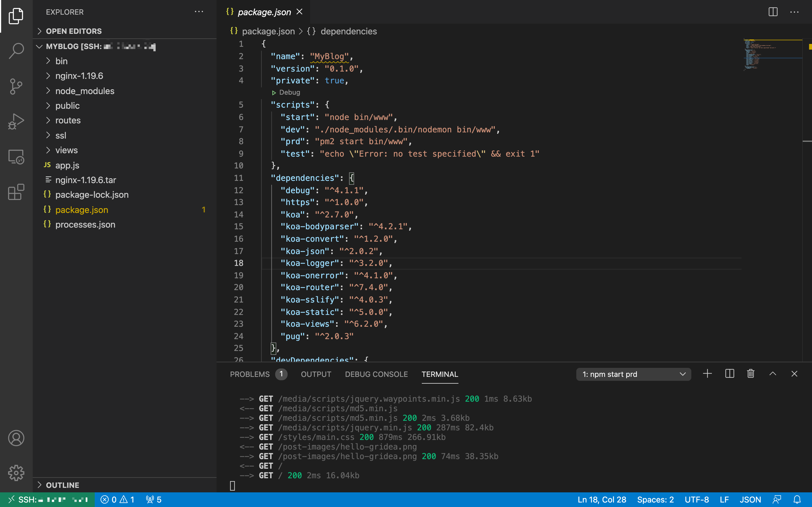Viewport: 812px width, 507px height.
Task: Kill the terminal with trash icon
Action: coord(751,374)
